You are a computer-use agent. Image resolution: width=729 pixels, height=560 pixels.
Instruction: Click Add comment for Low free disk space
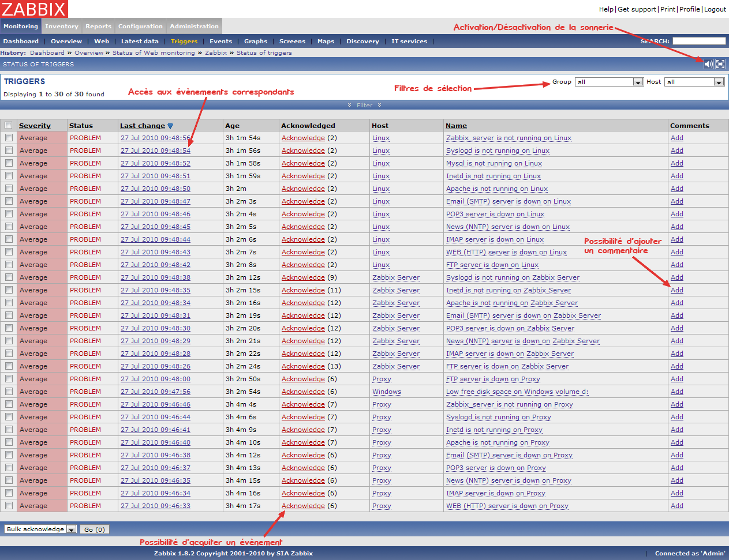pos(676,392)
